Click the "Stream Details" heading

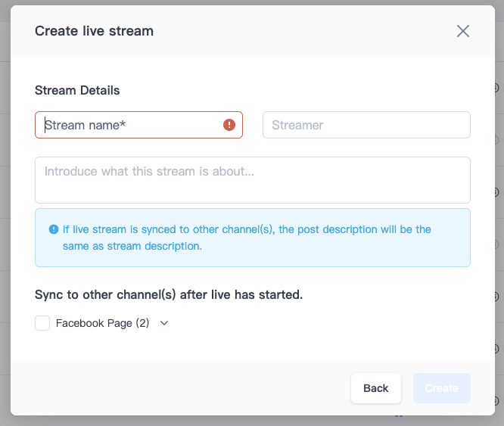pyautogui.click(x=77, y=90)
